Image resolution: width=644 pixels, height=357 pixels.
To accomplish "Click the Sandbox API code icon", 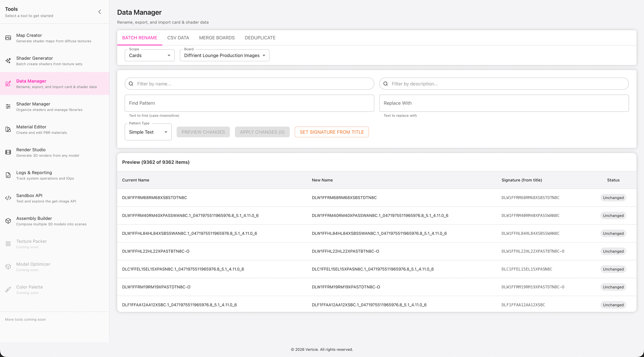I will click(x=8, y=198).
